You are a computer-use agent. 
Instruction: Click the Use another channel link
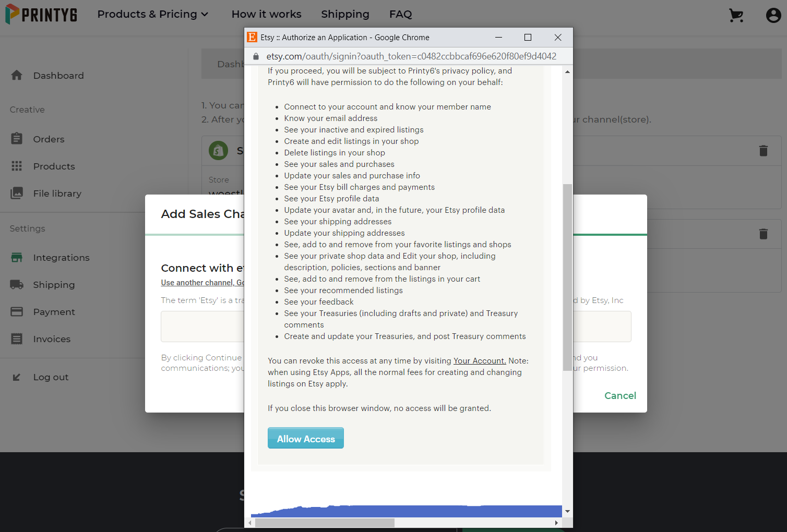pyautogui.click(x=202, y=283)
